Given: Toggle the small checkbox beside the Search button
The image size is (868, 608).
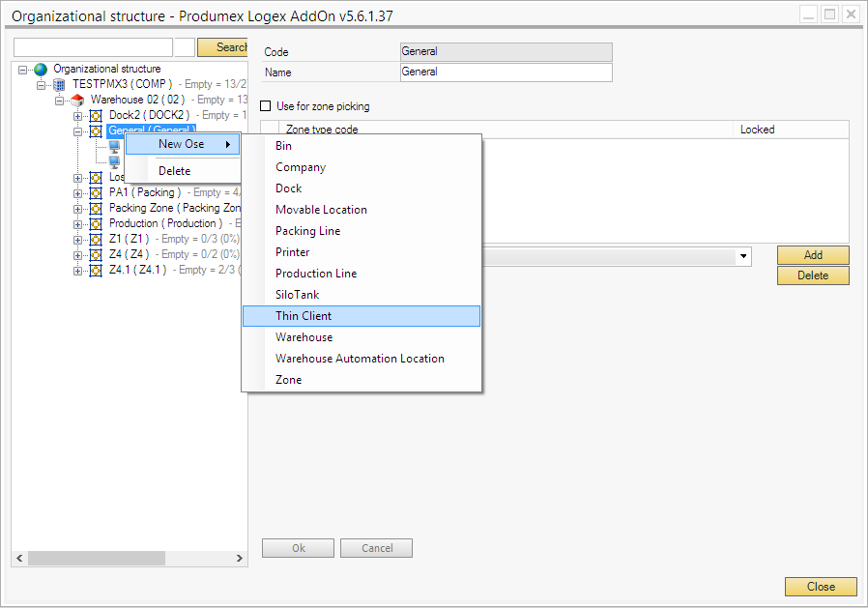Looking at the screenshot, I should 184,45.
